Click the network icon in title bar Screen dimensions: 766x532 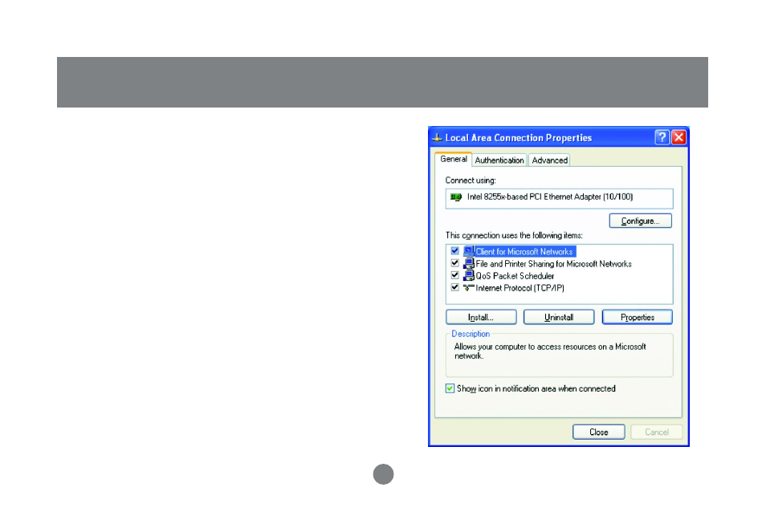(438, 138)
